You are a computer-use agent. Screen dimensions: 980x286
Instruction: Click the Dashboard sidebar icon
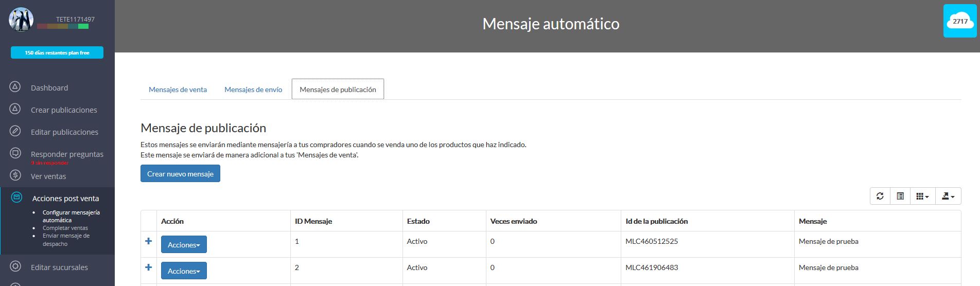pos(15,87)
